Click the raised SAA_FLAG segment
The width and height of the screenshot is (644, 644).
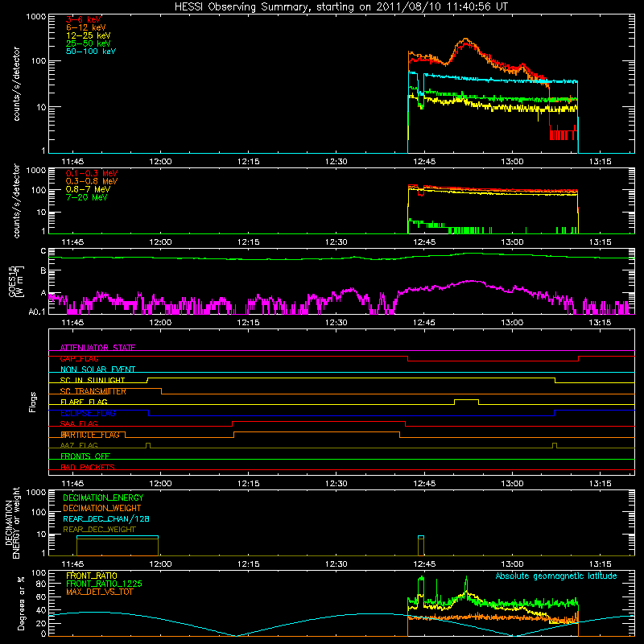tap(319, 421)
